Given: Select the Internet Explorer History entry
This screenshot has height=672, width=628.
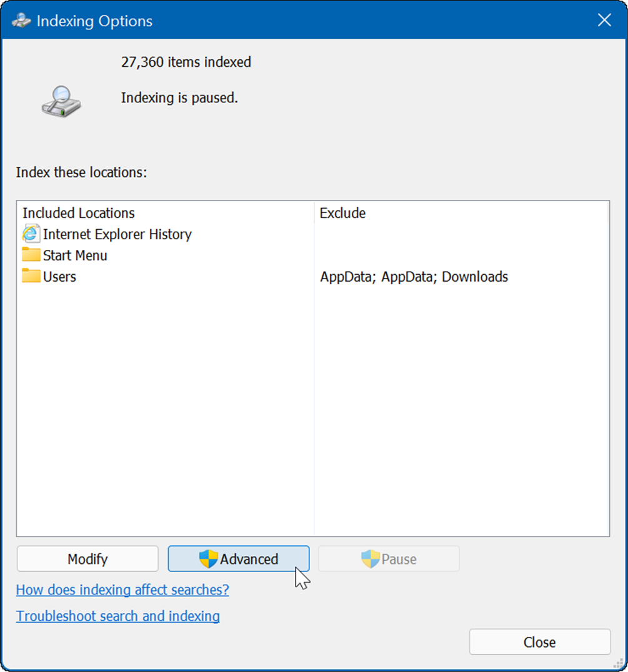Looking at the screenshot, I should point(117,234).
